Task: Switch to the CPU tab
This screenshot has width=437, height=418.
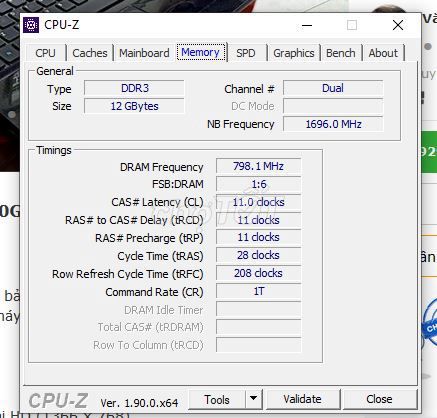Action: (45, 53)
